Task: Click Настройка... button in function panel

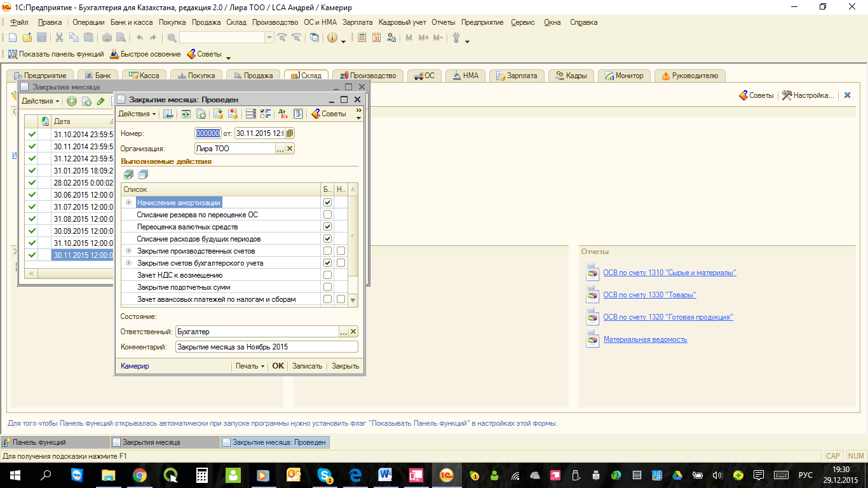Action: tap(808, 95)
